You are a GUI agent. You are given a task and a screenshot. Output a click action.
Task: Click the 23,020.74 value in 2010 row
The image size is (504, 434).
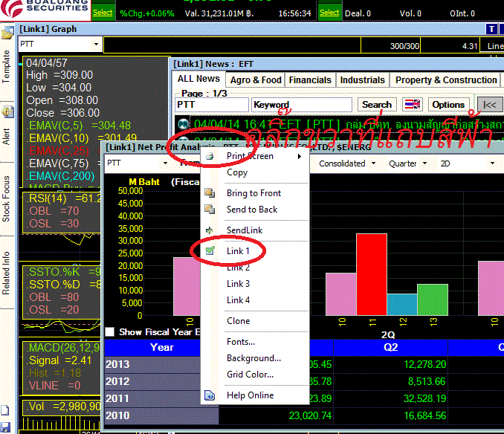point(310,415)
